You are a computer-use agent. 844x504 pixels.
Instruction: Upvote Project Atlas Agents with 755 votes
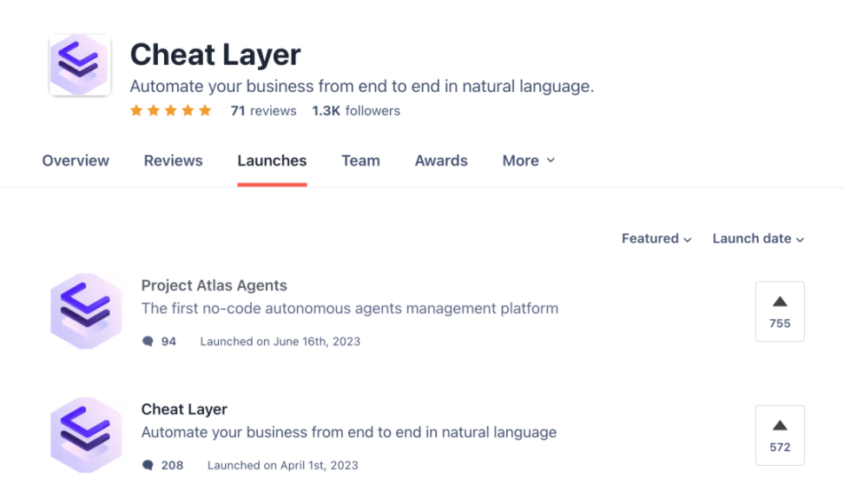coord(780,311)
